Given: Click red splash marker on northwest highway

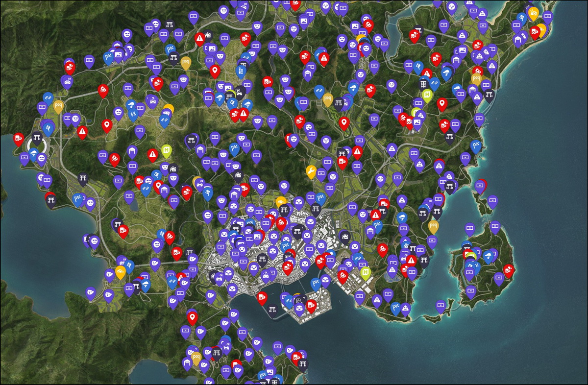Looking at the screenshot, I should (x=103, y=91).
